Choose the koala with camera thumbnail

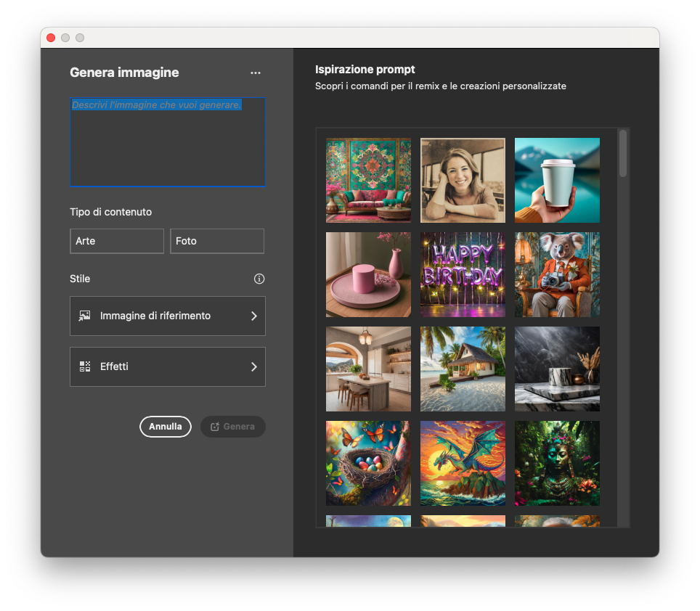pos(557,274)
